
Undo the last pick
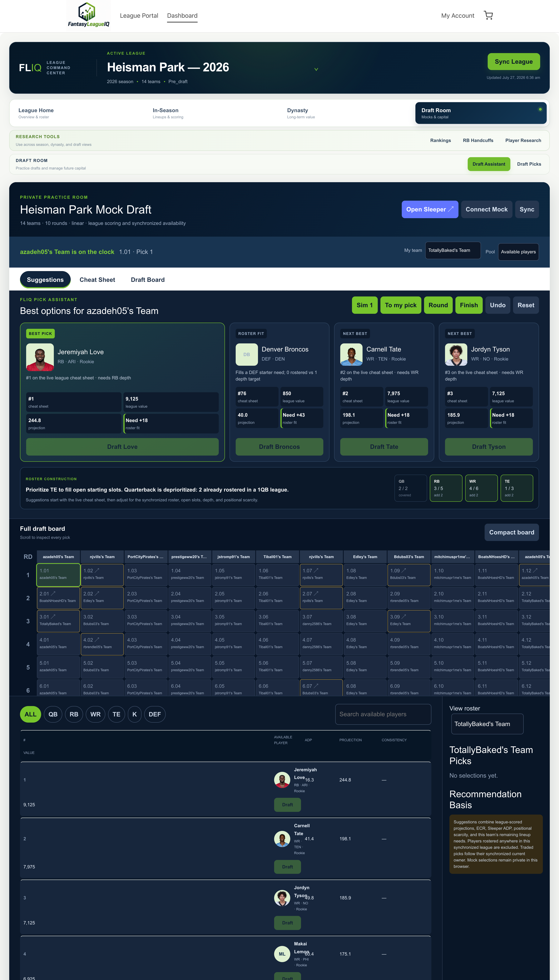pyautogui.click(x=497, y=305)
